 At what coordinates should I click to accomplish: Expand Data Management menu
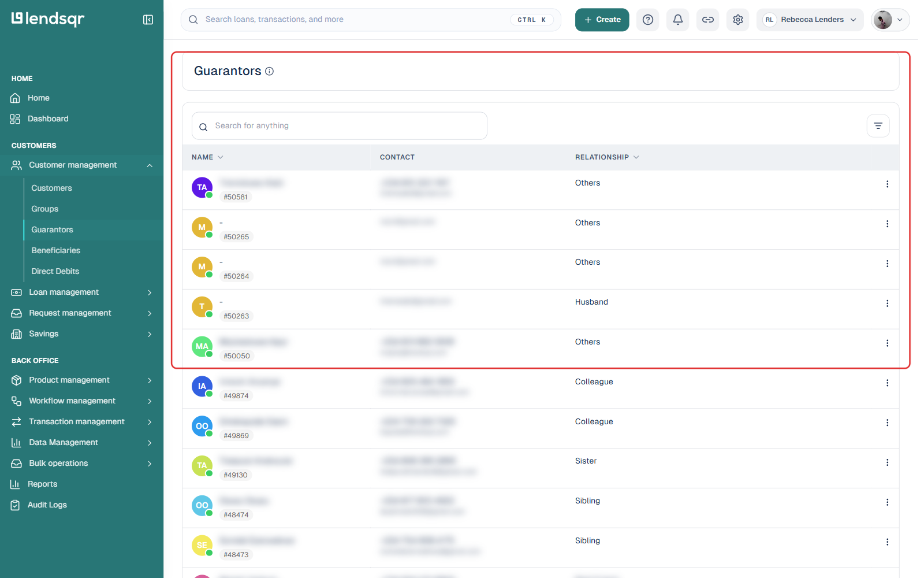81,443
